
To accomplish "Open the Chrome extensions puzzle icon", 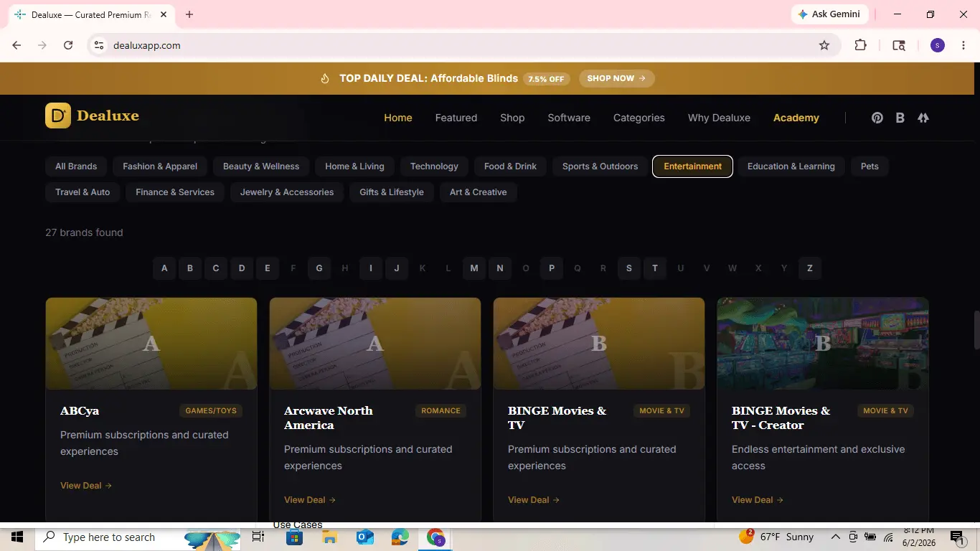I will [x=860, y=45].
